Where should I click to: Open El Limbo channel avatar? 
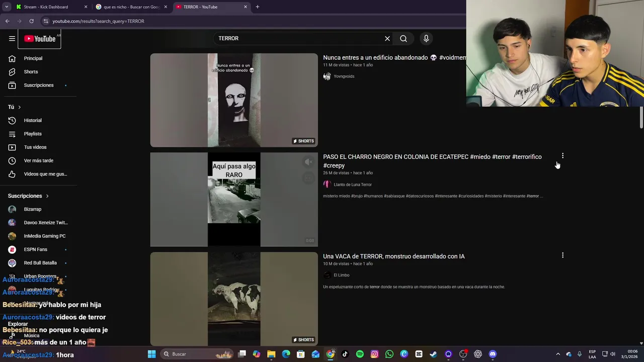(327, 275)
